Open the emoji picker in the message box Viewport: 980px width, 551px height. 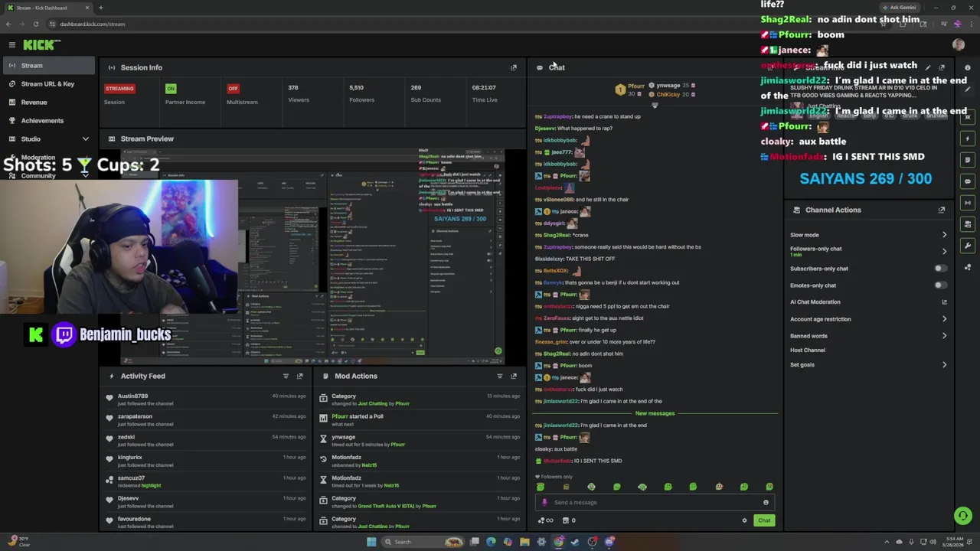[x=766, y=503]
